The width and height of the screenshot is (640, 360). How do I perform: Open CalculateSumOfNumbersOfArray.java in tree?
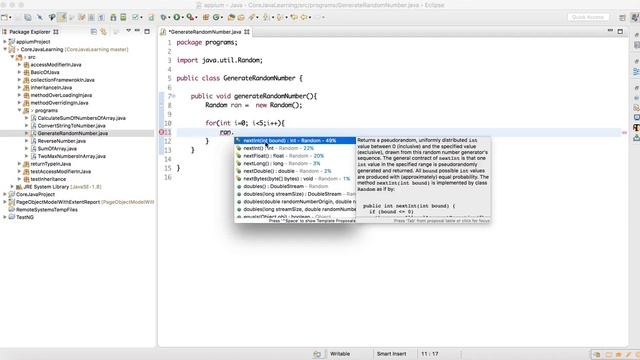pos(81,118)
